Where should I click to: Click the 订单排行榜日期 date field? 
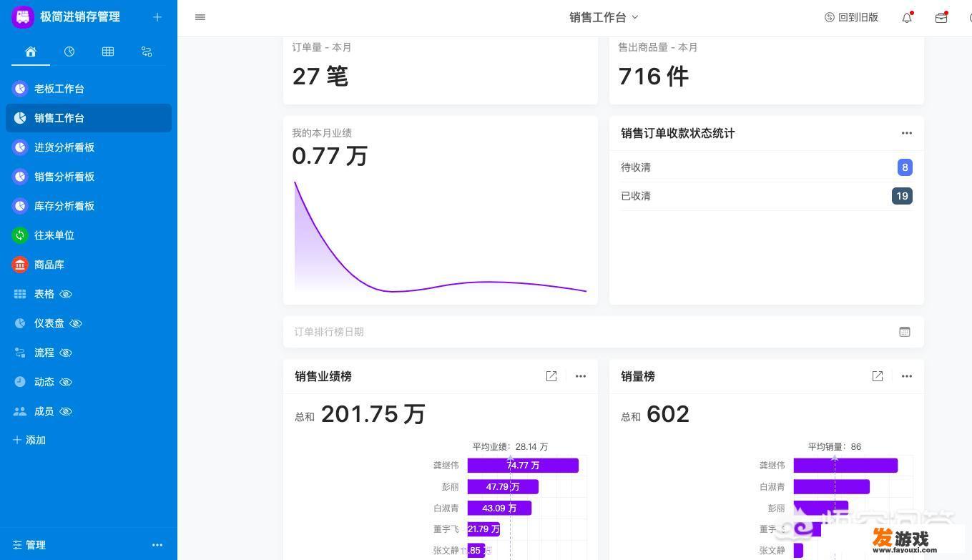point(604,332)
